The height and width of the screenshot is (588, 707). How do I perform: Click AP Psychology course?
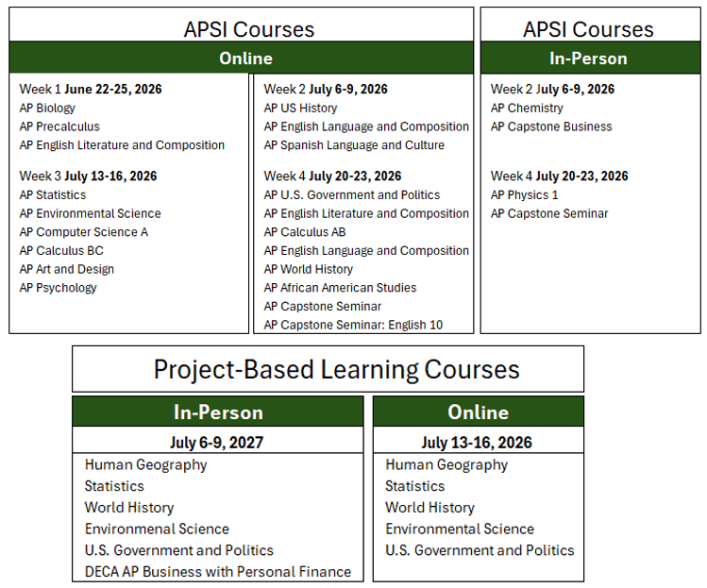click(x=59, y=288)
